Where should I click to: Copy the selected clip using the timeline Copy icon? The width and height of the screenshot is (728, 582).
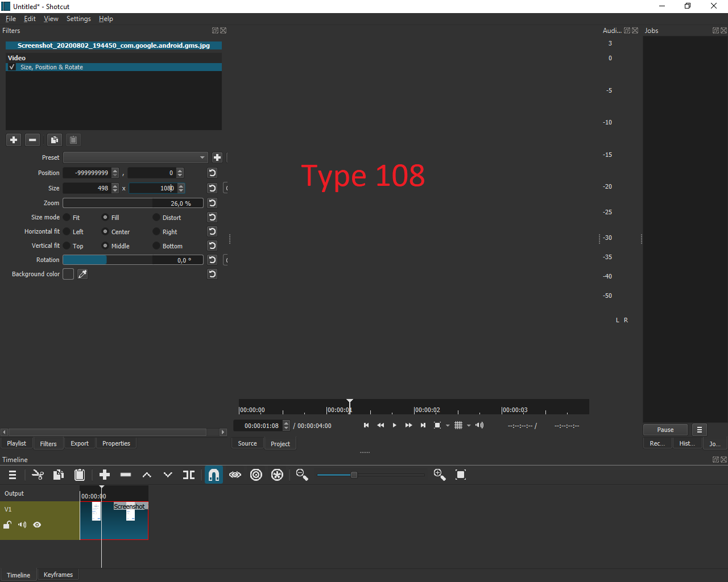tap(59, 475)
